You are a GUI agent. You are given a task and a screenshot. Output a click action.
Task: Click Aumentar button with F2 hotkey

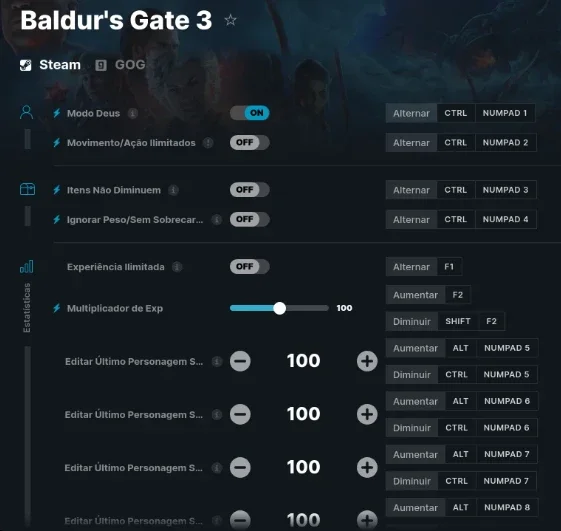click(x=416, y=295)
